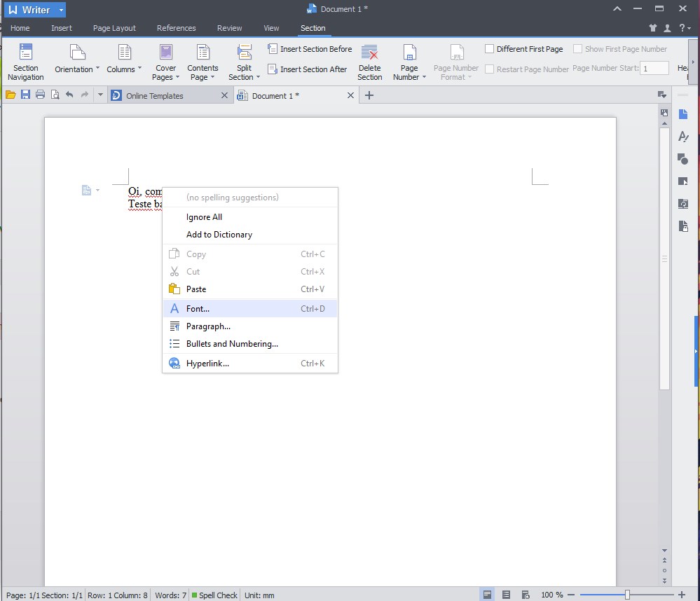The height and width of the screenshot is (601, 700).
Task: Enable the Different First Page checkbox
Action: click(x=489, y=48)
